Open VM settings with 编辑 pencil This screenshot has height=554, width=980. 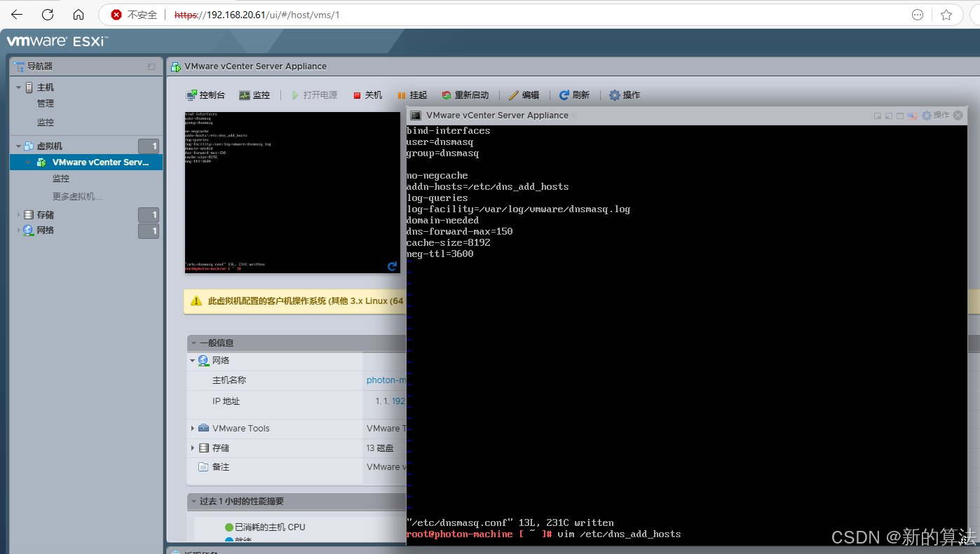pyautogui.click(x=524, y=95)
